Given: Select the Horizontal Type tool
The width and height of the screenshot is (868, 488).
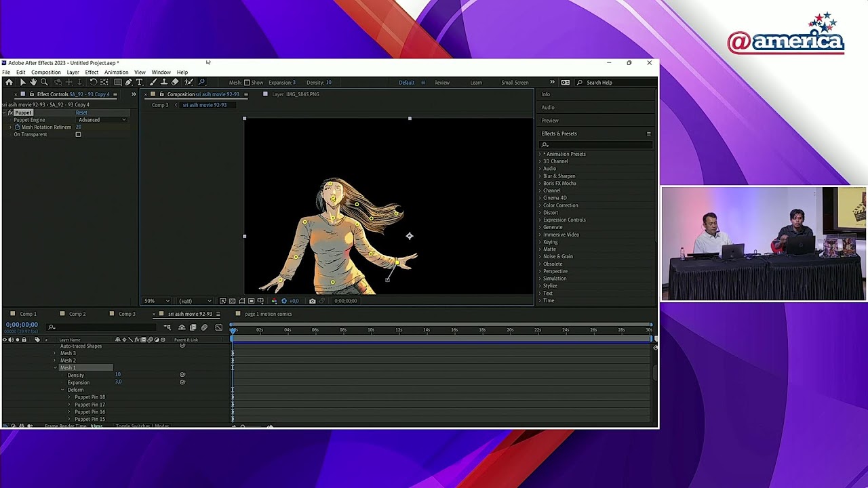Looking at the screenshot, I should pyautogui.click(x=139, y=82).
